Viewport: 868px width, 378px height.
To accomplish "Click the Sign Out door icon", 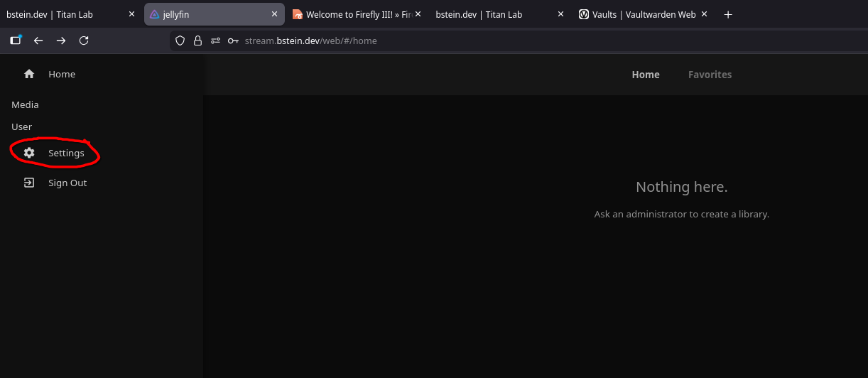I will coord(29,183).
